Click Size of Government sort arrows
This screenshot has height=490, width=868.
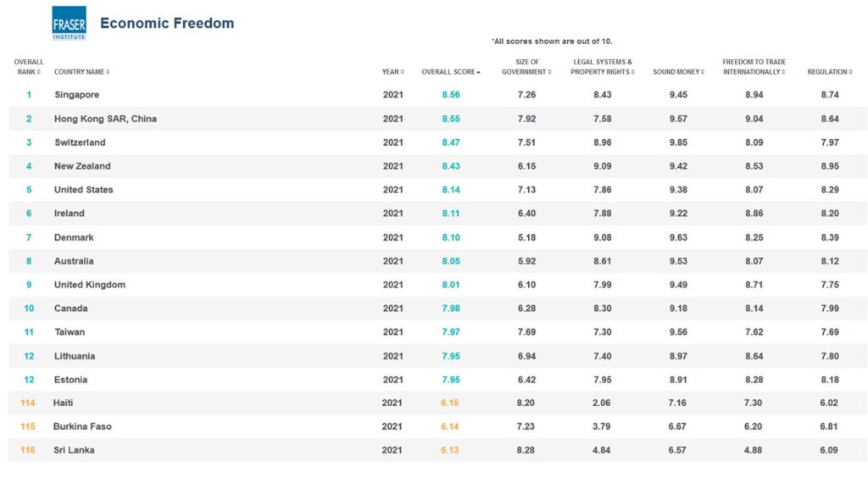click(550, 72)
